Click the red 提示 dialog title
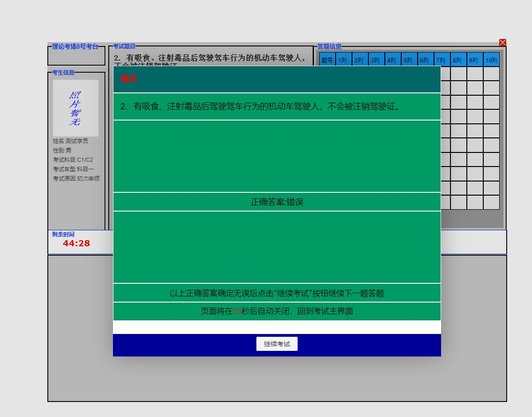 click(128, 79)
